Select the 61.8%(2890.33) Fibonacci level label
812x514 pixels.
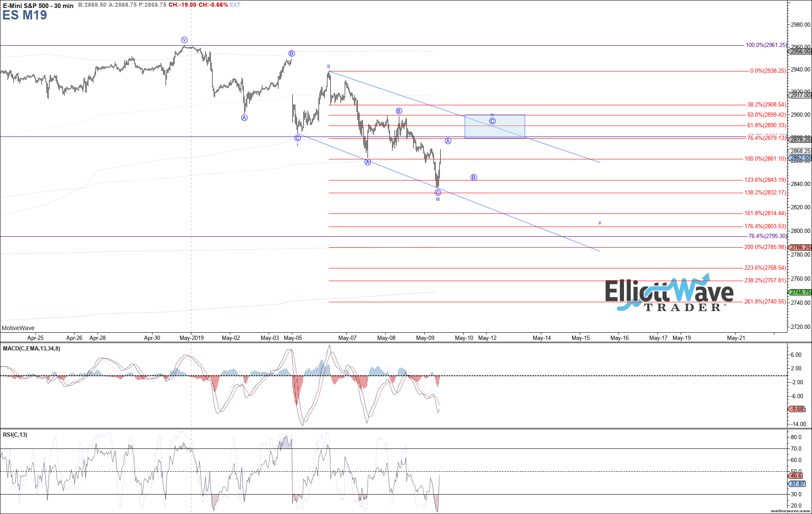pyautogui.click(x=766, y=126)
